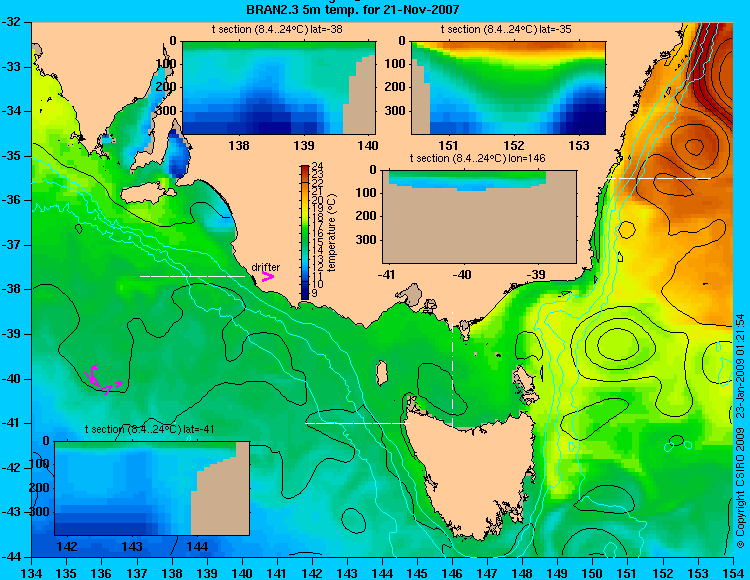Click the '140' longitude axis label on the bottom axis
Viewport: 750px width, 580px height.
[x=242, y=573]
